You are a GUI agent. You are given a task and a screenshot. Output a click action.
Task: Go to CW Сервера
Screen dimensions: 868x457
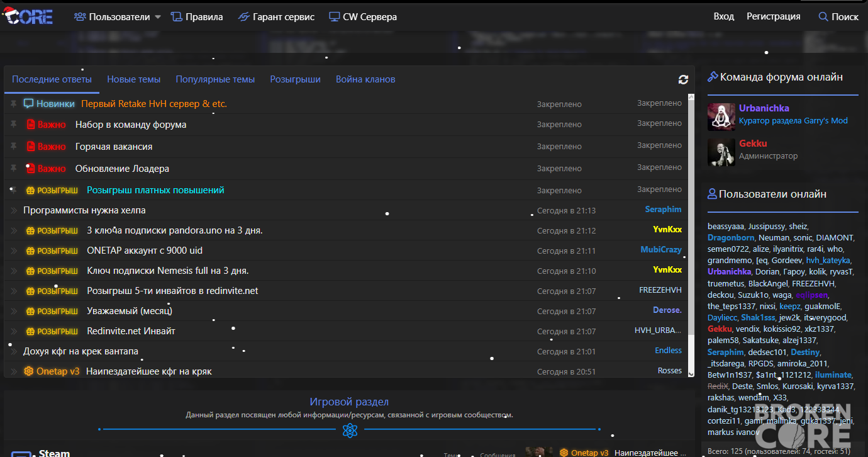(x=363, y=17)
